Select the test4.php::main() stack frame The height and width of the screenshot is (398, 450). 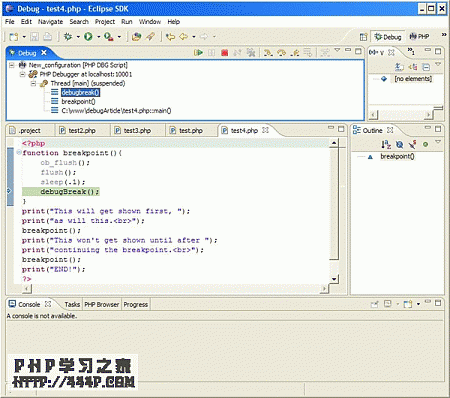point(116,111)
